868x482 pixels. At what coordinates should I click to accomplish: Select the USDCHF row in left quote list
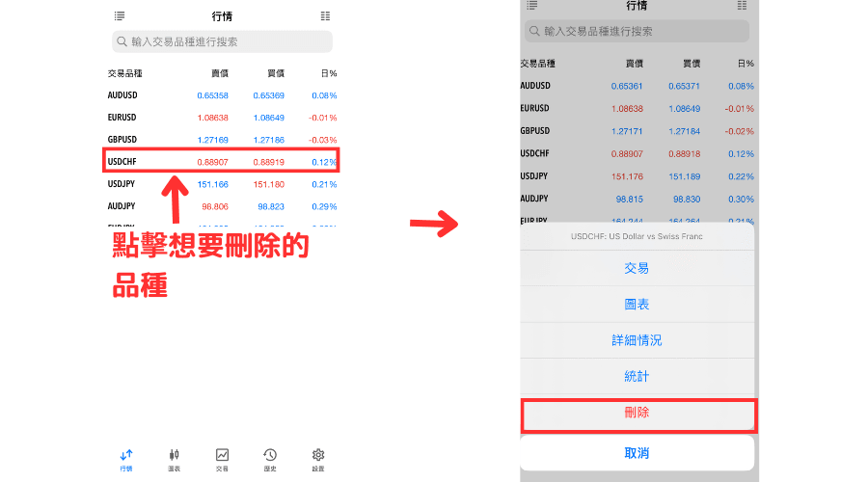222,161
